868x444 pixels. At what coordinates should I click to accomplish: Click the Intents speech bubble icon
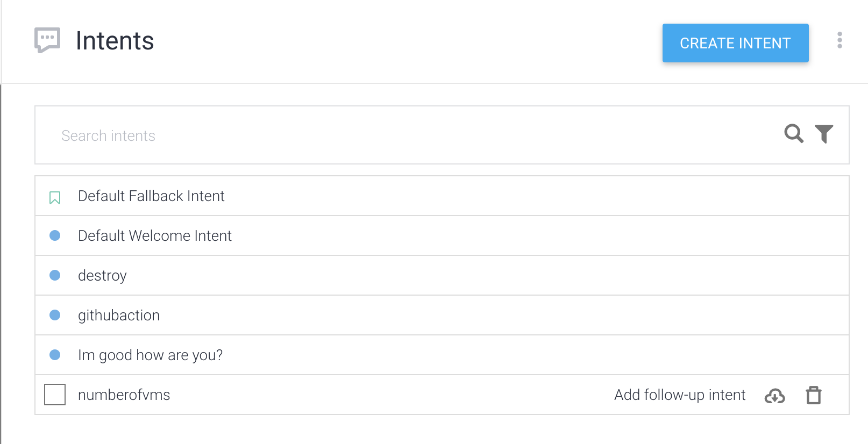[x=47, y=40]
